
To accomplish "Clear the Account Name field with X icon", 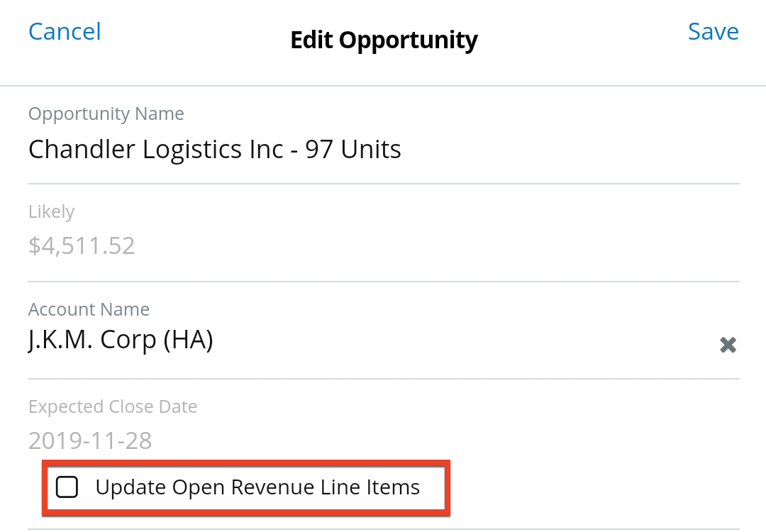I will [728, 345].
